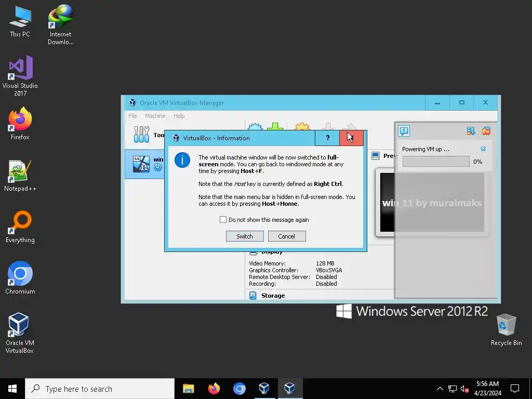Cancel the 'Powering VM up' progress item

[x=483, y=149]
